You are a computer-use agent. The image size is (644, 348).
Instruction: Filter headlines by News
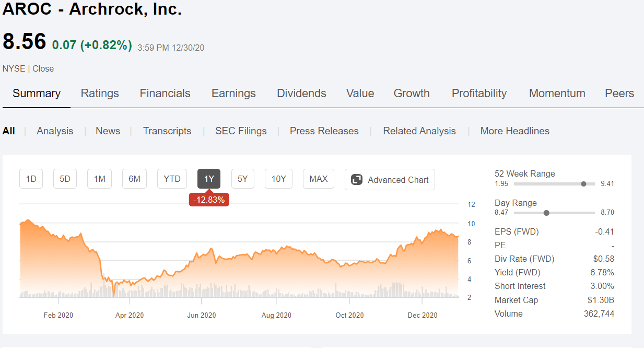pos(108,131)
